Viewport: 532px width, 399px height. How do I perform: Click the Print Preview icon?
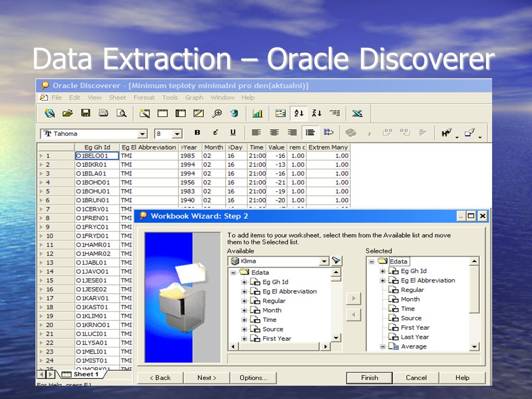(x=121, y=113)
